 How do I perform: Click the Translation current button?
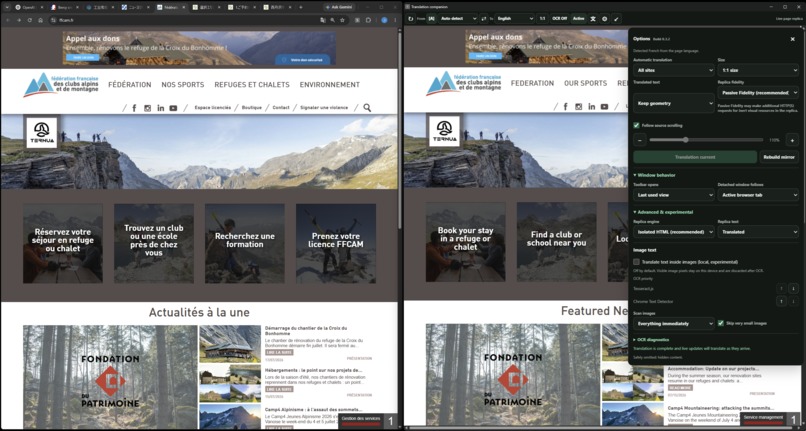pos(695,157)
